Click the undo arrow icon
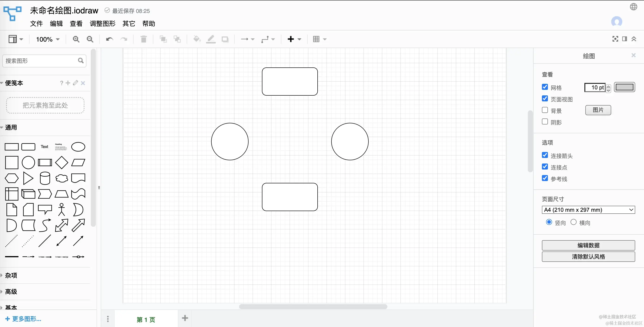The width and height of the screenshot is (644, 327). click(x=109, y=39)
